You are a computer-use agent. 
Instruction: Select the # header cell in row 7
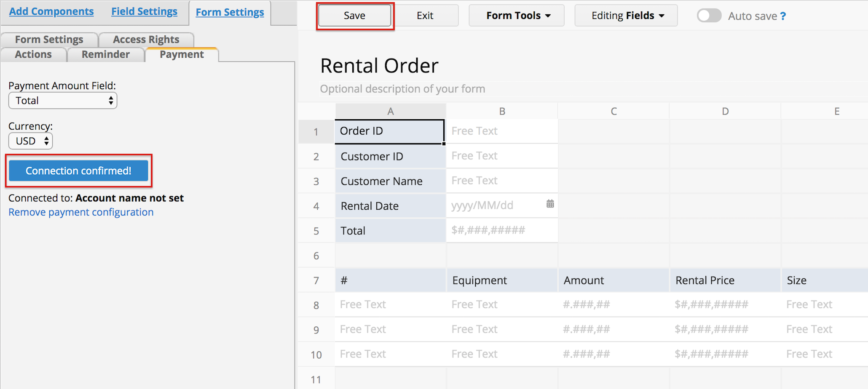click(391, 280)
